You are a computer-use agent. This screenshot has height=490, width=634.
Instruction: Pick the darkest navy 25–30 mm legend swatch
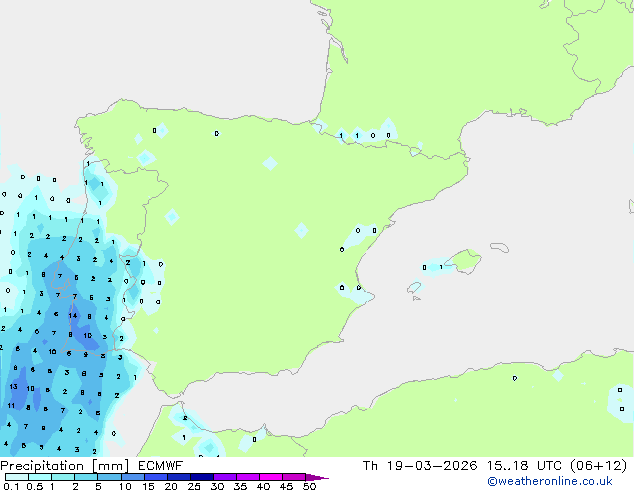pyautogui.click(x=202, y=477)
